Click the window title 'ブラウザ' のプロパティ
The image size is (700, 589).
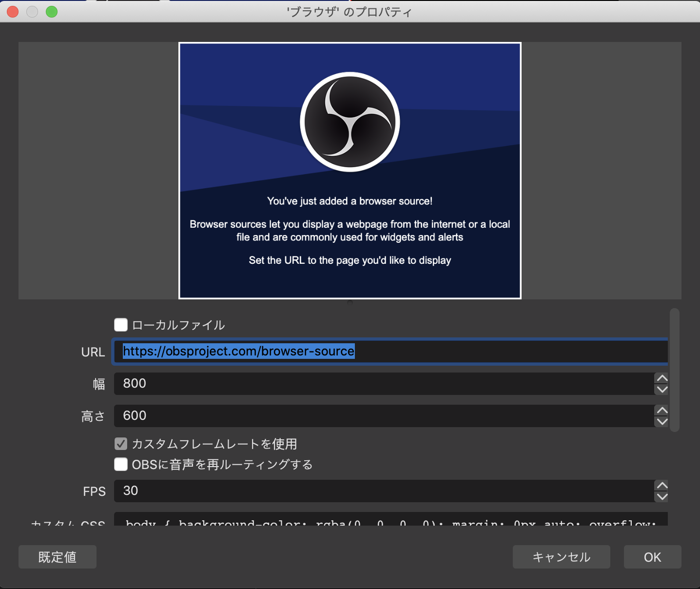(349, 12)
